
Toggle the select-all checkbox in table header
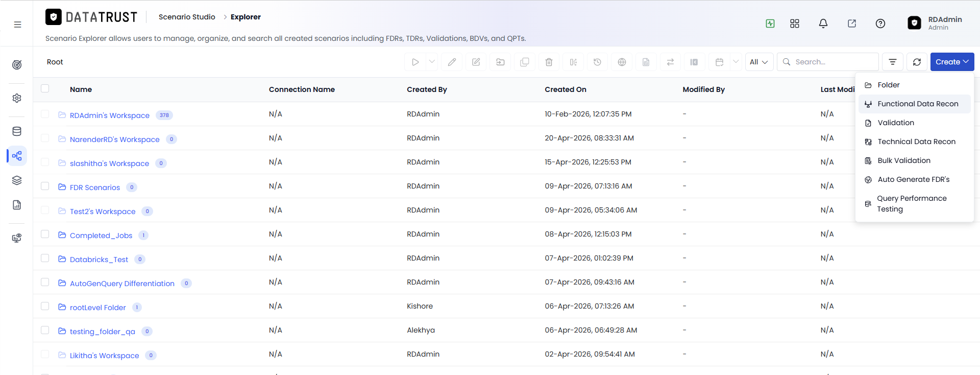click(x=45, y=88)
